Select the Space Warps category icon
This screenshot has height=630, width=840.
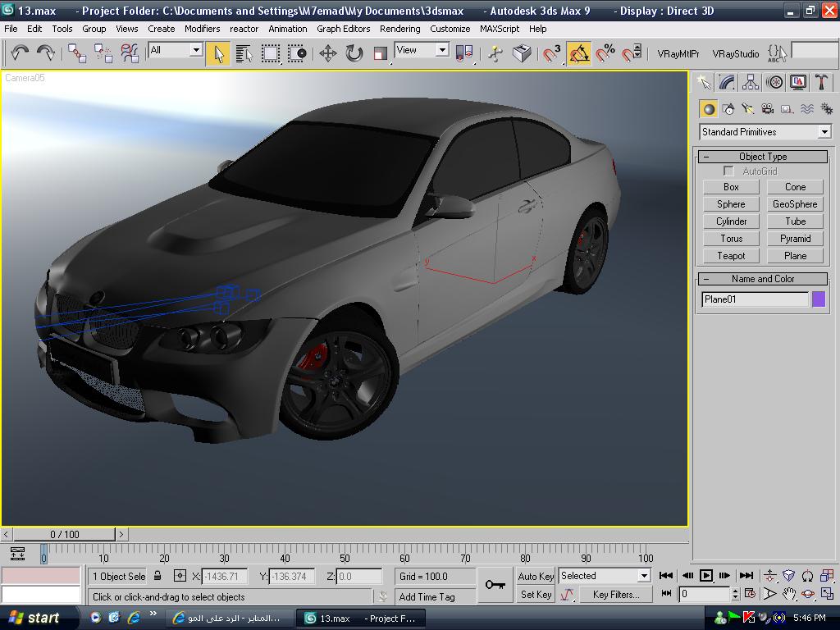(807, 109)
